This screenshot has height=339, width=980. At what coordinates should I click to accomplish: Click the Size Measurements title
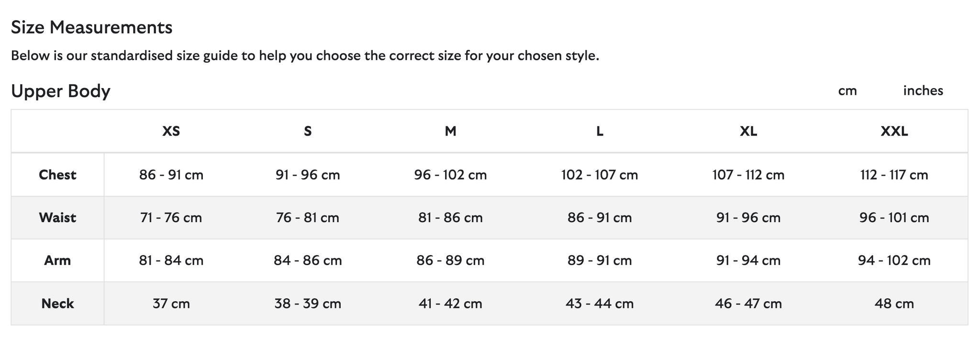coord(91,28)
